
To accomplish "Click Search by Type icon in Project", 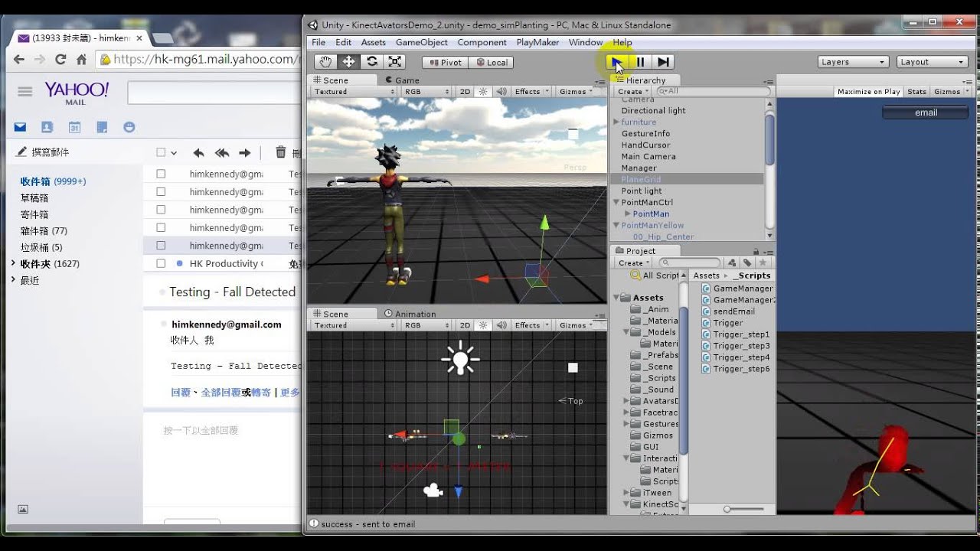I will (x=732, y=262).
